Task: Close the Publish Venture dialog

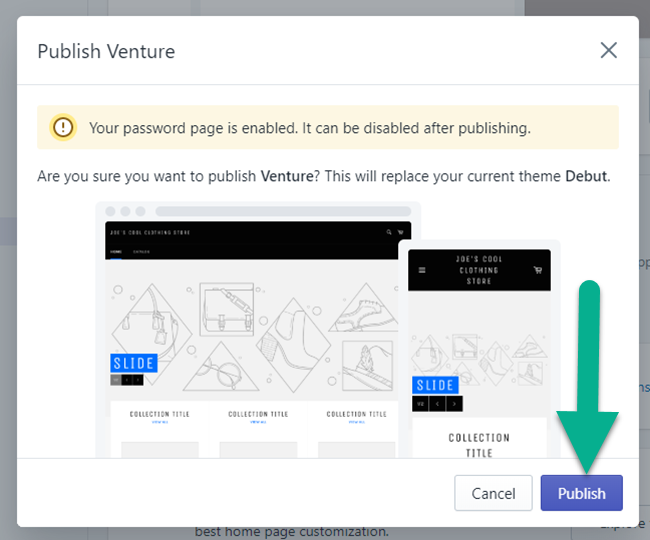Action: [608, 51]
